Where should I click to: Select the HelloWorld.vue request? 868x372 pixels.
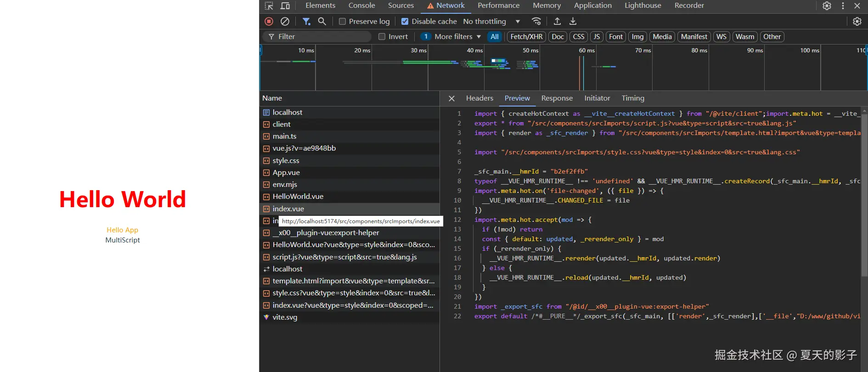298,196
